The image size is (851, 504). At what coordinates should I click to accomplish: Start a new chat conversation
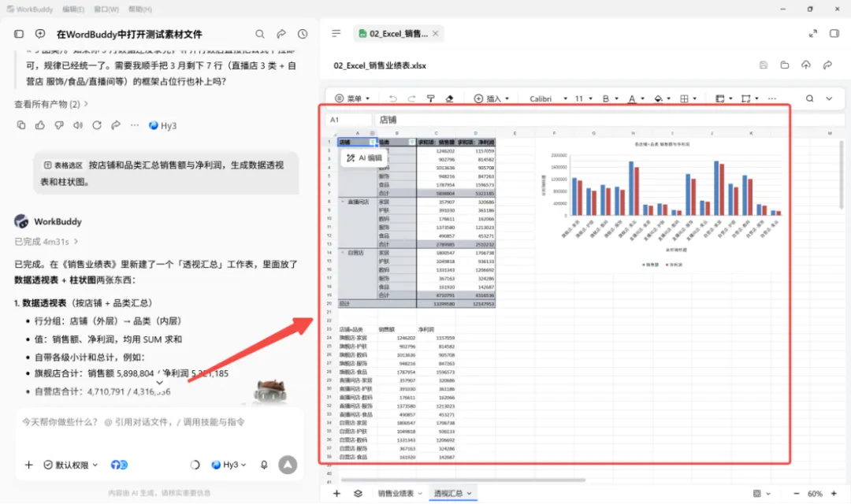tap(40, 34)
